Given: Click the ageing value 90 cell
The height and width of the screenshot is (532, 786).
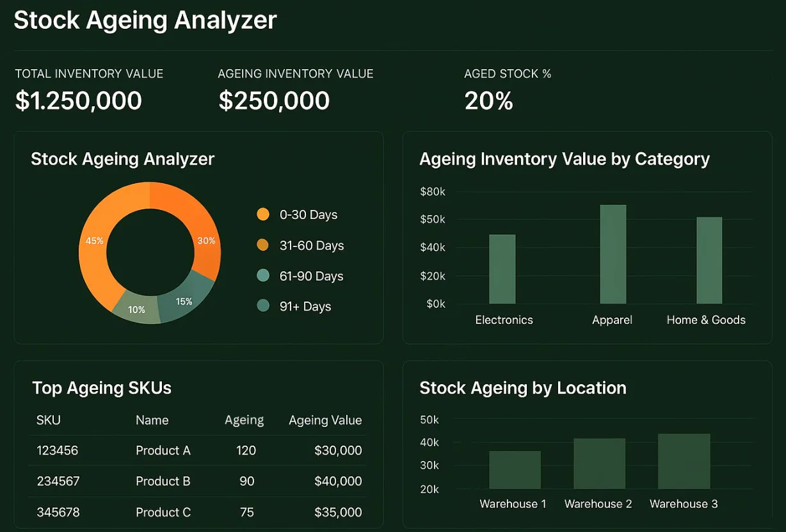Looking at the screenshot, I should pyautogui.click(x=247, y=481).
